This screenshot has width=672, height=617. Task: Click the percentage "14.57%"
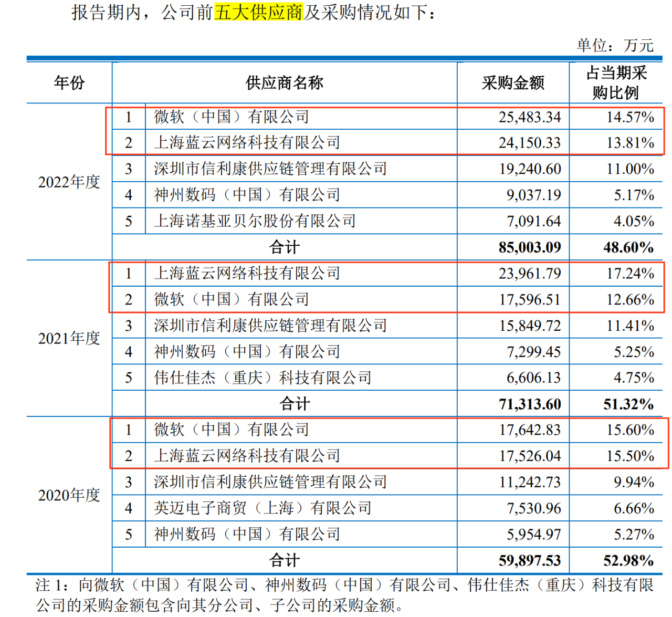pyautogui.click(x=630, y=117)
